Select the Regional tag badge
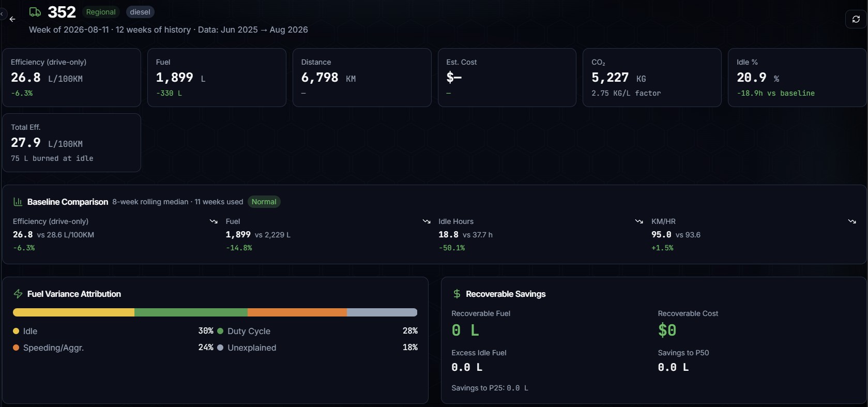The image size is (868, 407). (x=101, y=12)
